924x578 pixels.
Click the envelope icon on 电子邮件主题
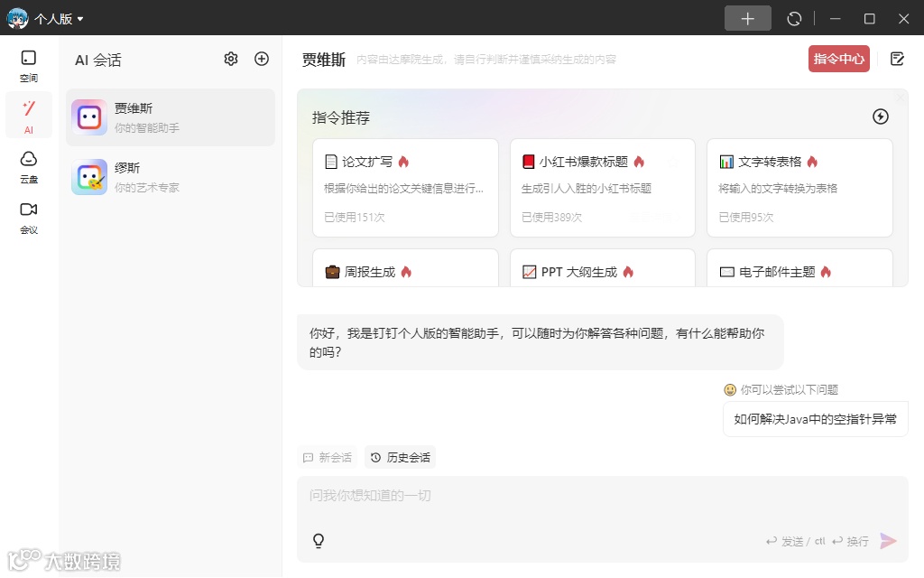click(726, 272)
